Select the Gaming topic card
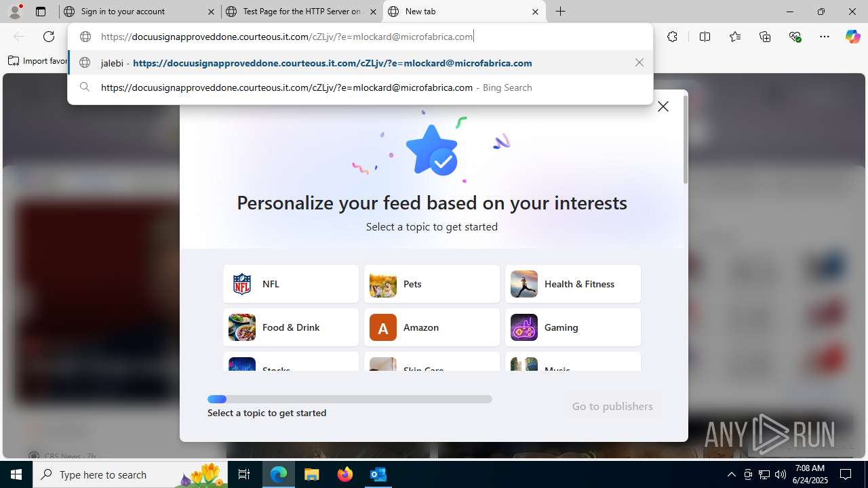This screenshot has width=868, height=488. (573, 327)
